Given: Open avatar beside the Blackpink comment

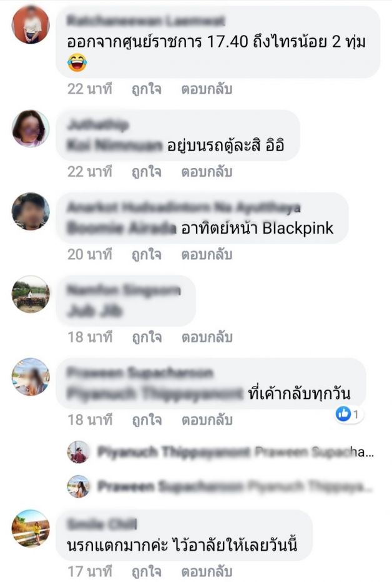Looking at the screenshot, I should click(x=31, y=211).
